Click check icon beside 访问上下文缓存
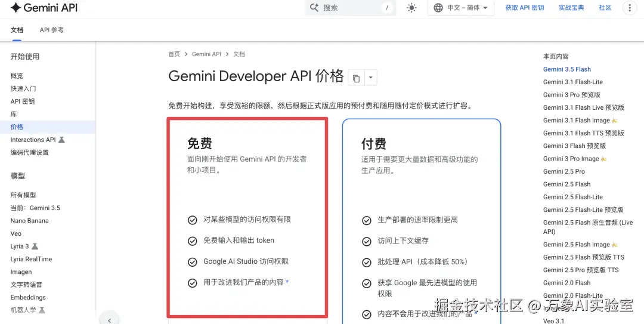Screen dimensions: 644x324 [366, 241]
